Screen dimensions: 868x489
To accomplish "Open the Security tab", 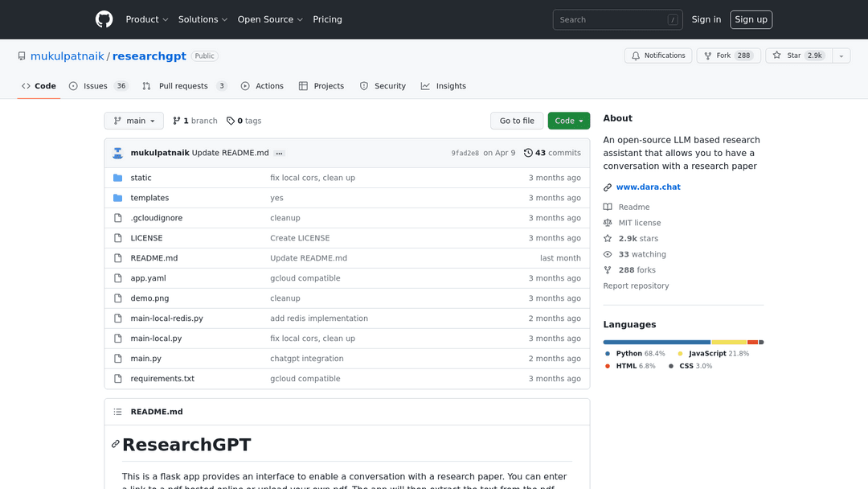I will click(383, 86).
